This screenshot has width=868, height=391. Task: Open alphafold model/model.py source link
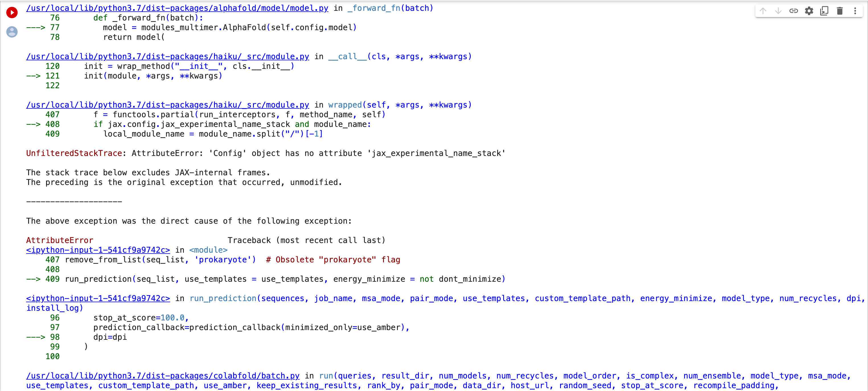177,8
